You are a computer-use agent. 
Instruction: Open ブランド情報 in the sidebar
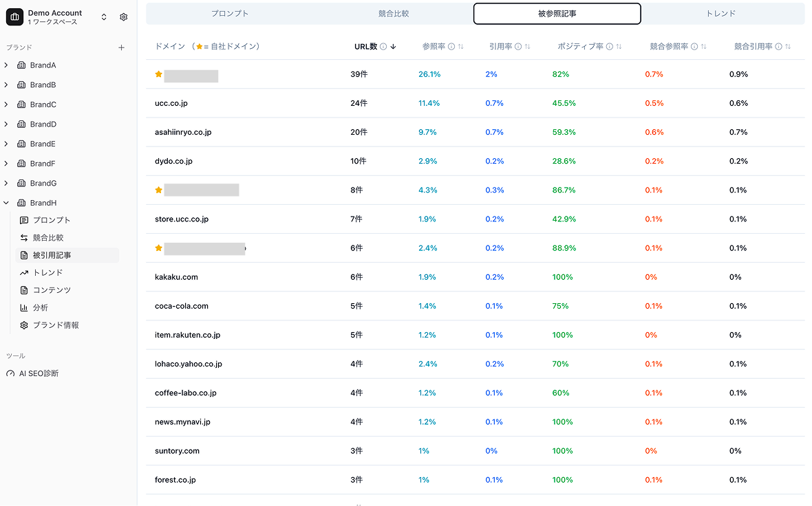pos(68,325)
